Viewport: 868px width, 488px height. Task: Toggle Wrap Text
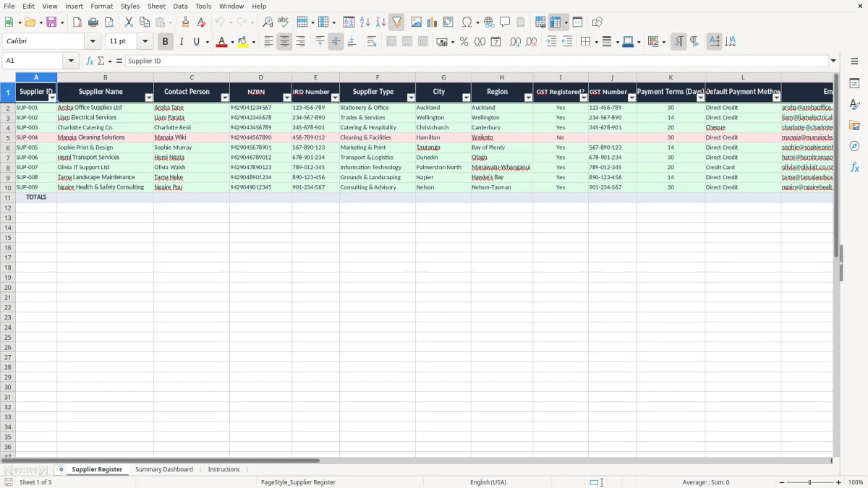coord(372,42)
